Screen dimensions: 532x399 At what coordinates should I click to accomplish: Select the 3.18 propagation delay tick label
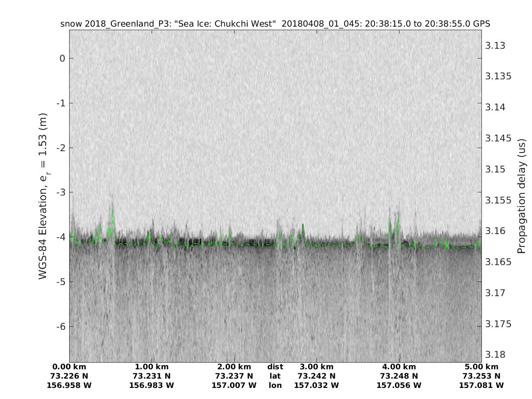click(495, 355)
